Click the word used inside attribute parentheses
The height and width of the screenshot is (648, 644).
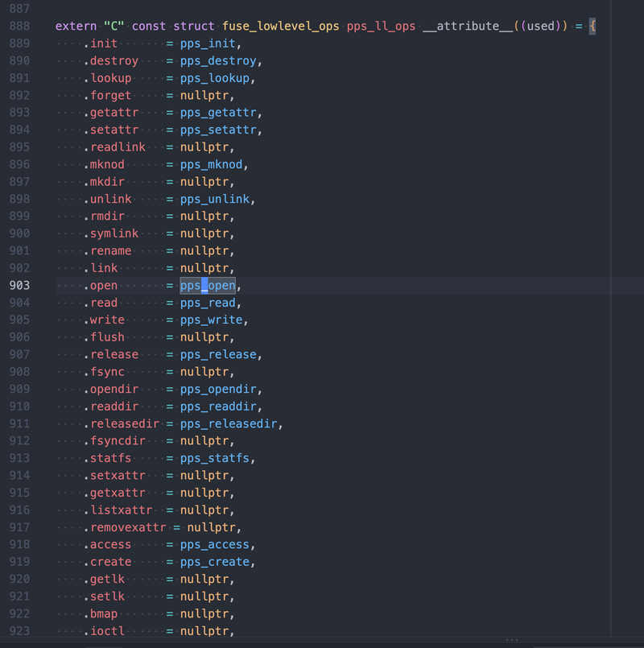point(541,26)
